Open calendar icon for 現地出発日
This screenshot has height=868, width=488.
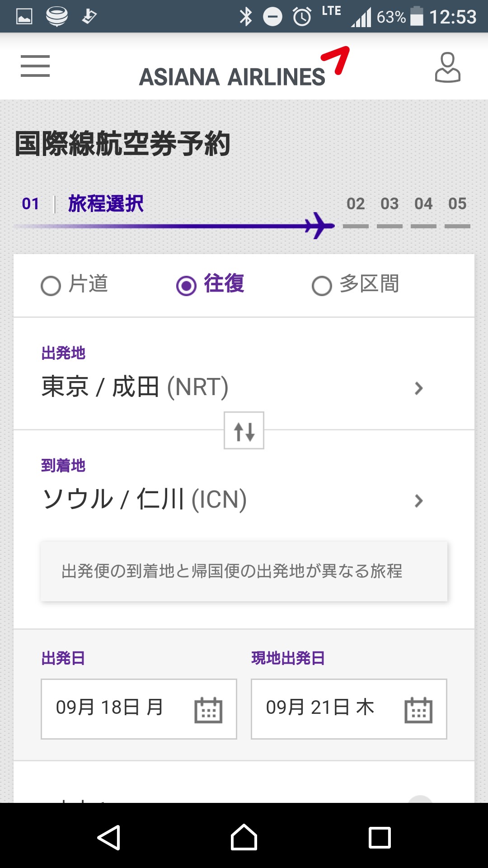pyautogui.click(x=418, y=709)
